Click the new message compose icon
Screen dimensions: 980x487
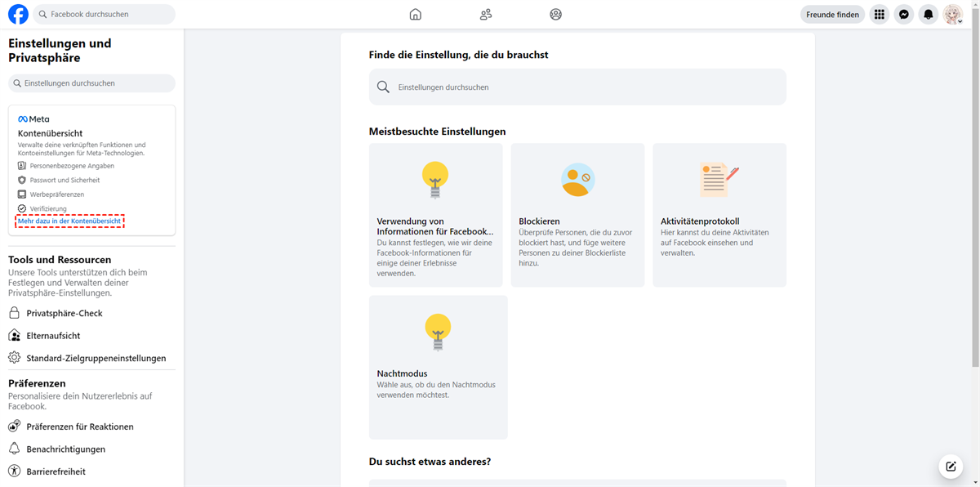[x=951, y=467]
